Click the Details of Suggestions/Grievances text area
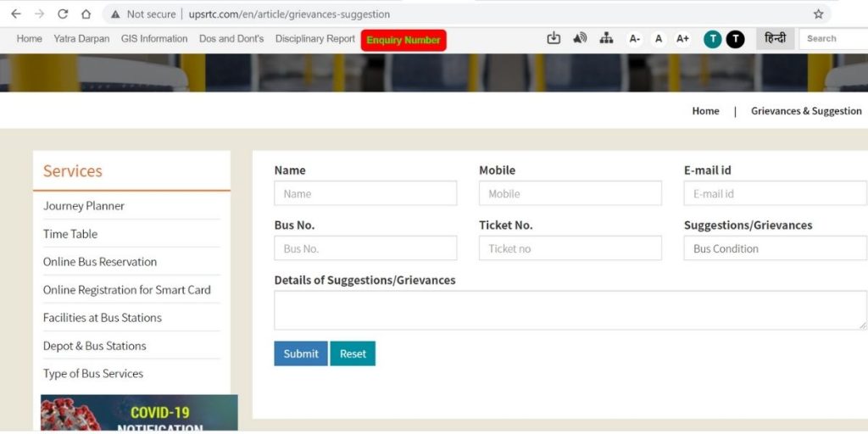 click(570, 310)
